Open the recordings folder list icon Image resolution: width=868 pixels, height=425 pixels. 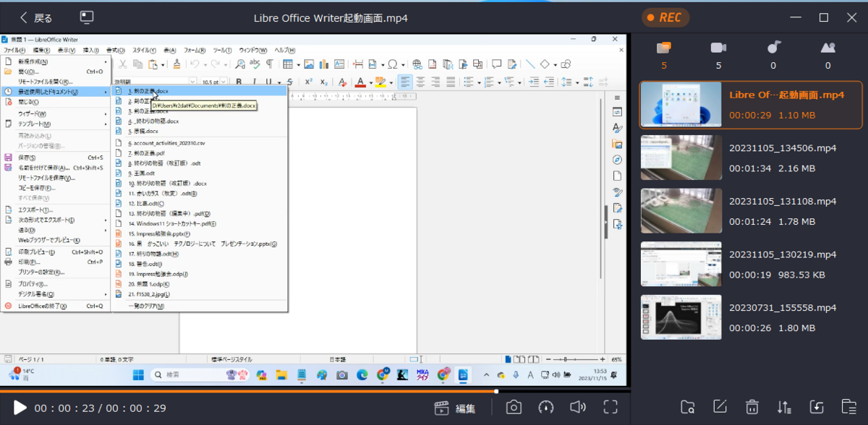[x=849, y=407]
